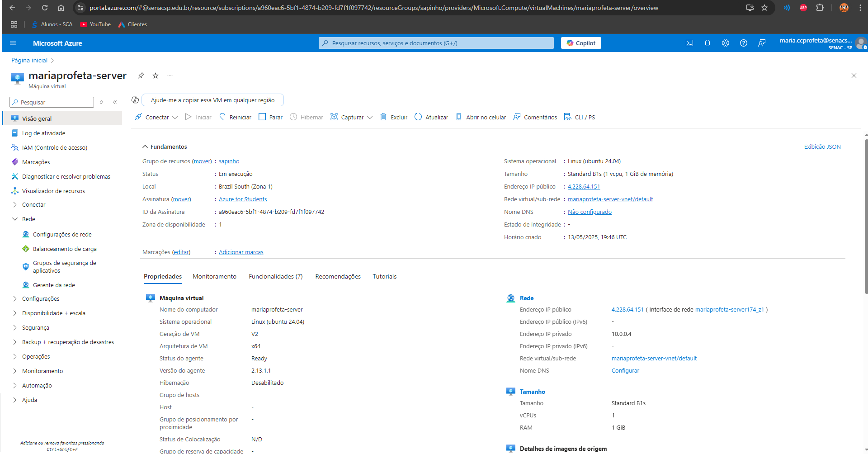Bookmark this page with the star
Image resolution: width=868 pixels, height=454 pixels.
[x=764, y=8]
